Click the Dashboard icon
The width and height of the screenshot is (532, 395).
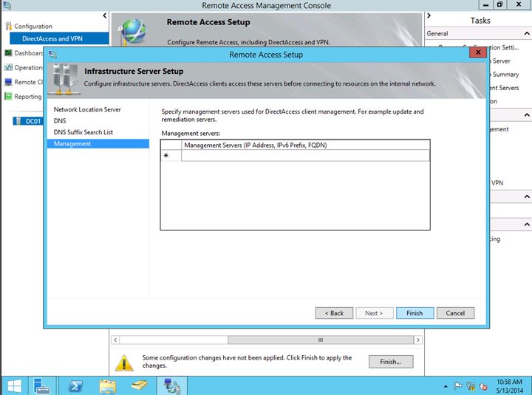[8, 53]
